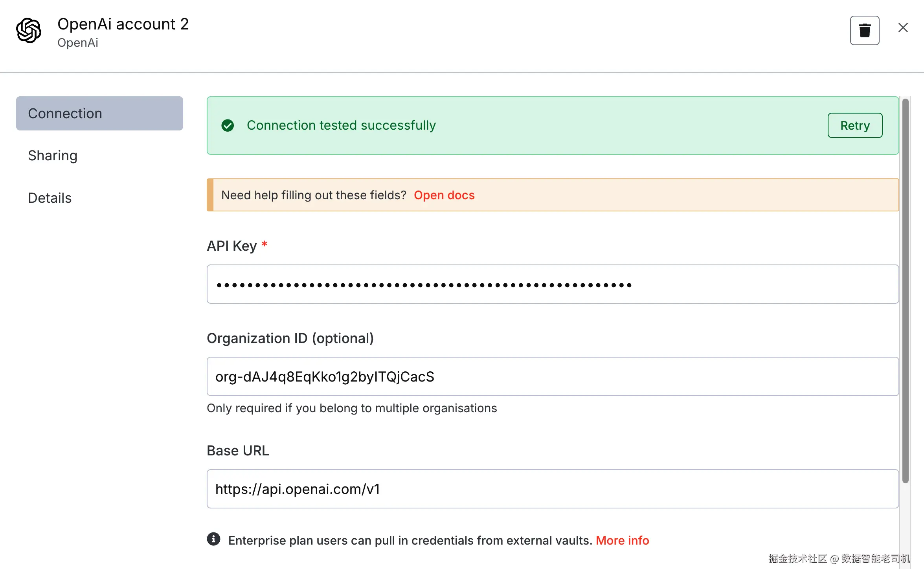924x578 pixels.
Task: Click the 'Connection tested successfully' message
Action: coord(341,125)
